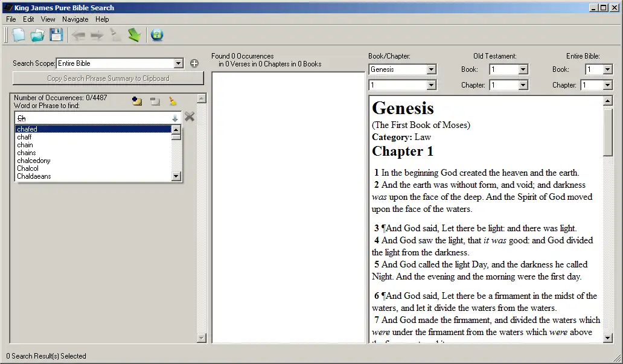Click the add-phrase yellow note icon
Screen dimensions: 623x364
tap(137, 101)
